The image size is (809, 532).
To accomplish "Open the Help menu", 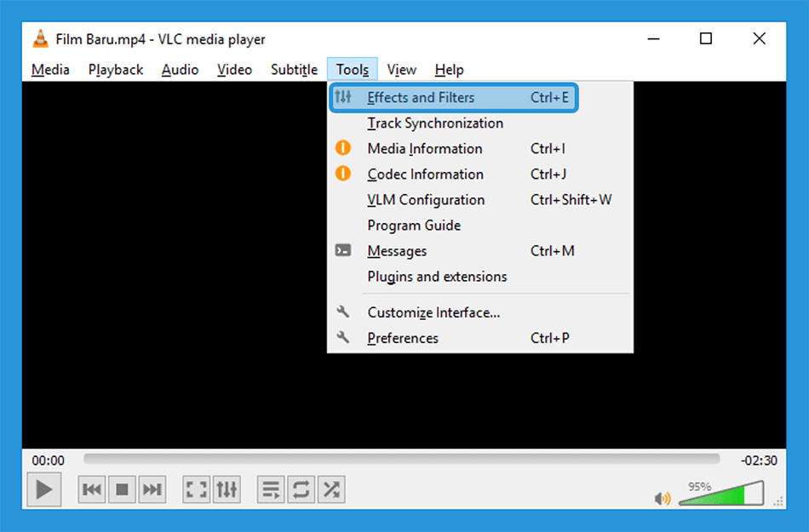I will [449, 70].
